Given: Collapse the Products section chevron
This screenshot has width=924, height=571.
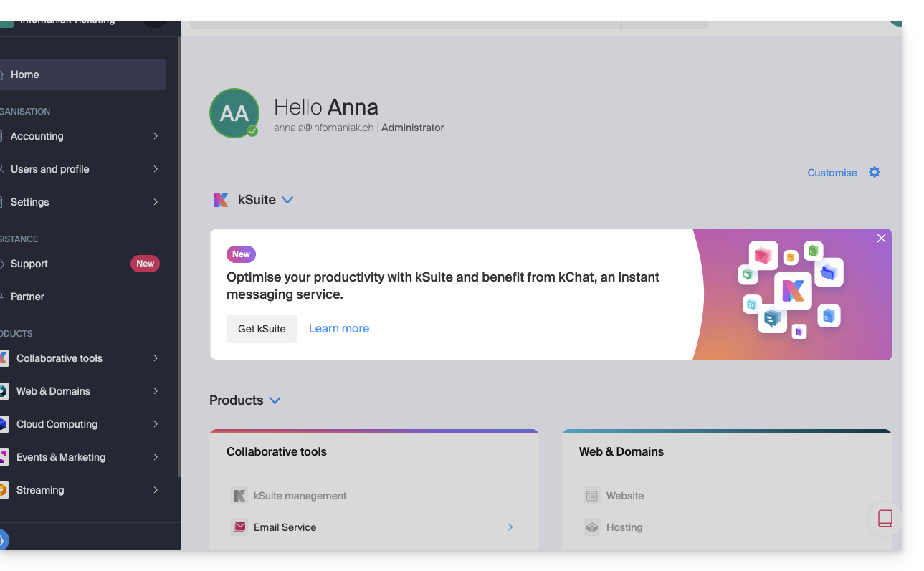Looking at the screenshot, I should click(275, 400).
